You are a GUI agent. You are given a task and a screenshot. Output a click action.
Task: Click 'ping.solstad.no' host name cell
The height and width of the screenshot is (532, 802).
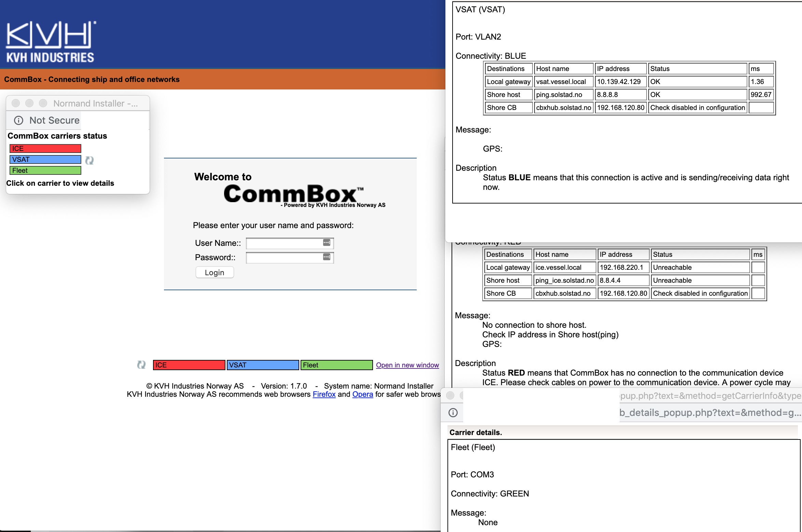pos(564,95)
